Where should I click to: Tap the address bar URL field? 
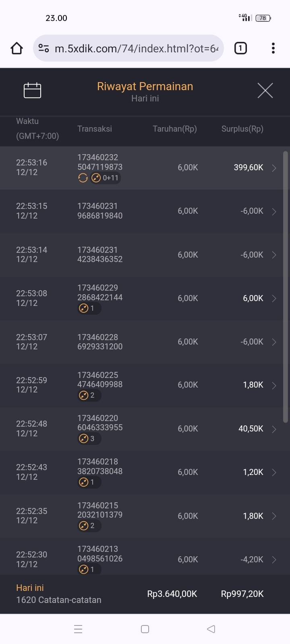click(x=136, y=49)
